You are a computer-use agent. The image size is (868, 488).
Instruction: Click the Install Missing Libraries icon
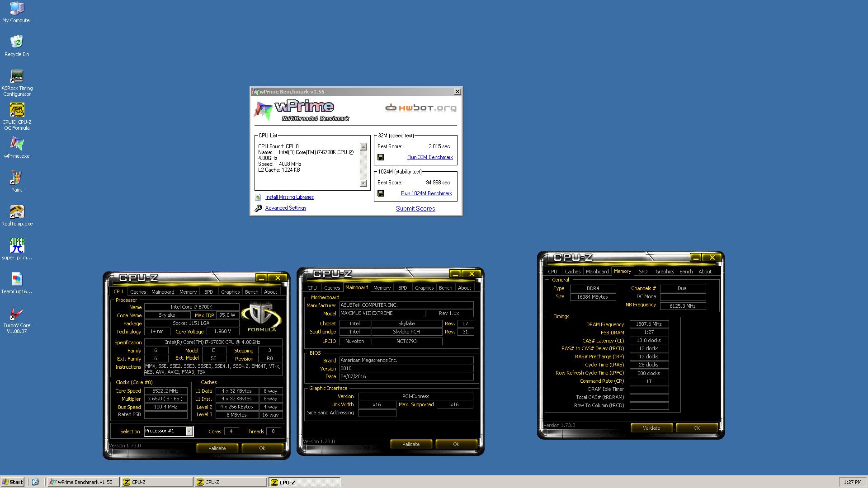click(x=258, y=197)
